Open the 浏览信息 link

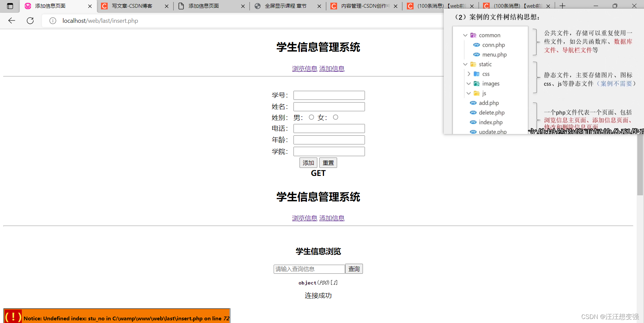tap(304, 68)
